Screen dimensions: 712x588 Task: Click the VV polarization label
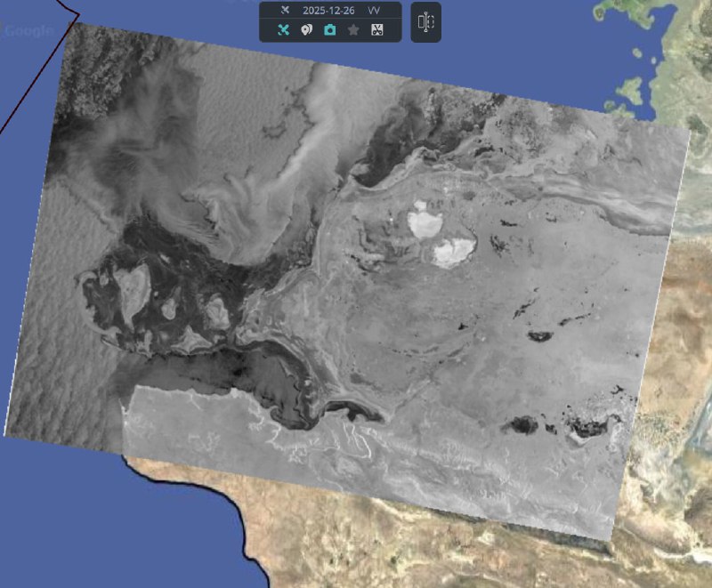(x=375, y=10)
